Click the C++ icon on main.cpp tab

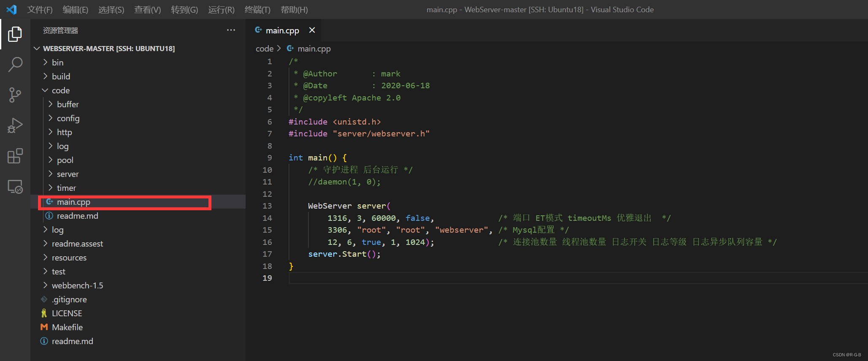coord(259,30)
